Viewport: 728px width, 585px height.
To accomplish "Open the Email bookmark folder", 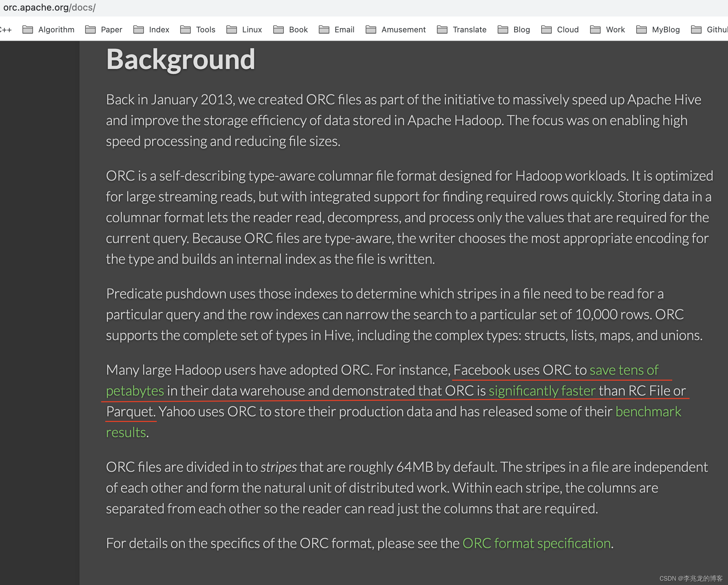I will tap(336, 30).
